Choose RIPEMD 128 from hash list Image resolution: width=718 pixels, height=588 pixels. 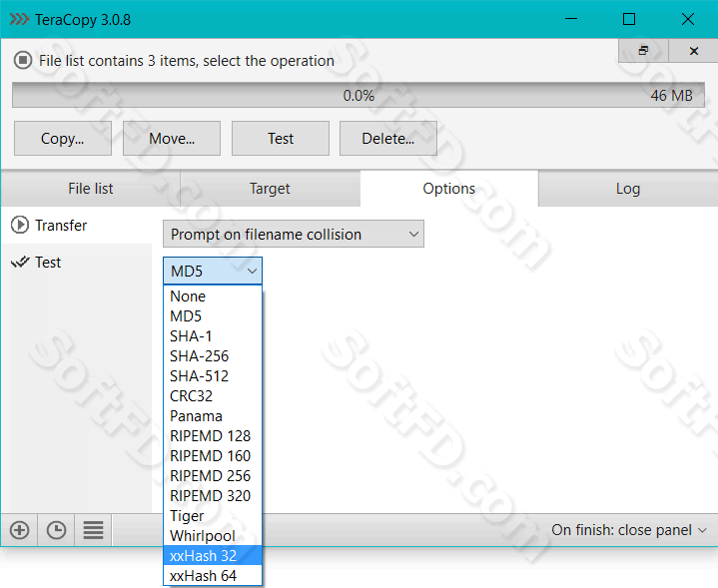[x=213, y=436]
